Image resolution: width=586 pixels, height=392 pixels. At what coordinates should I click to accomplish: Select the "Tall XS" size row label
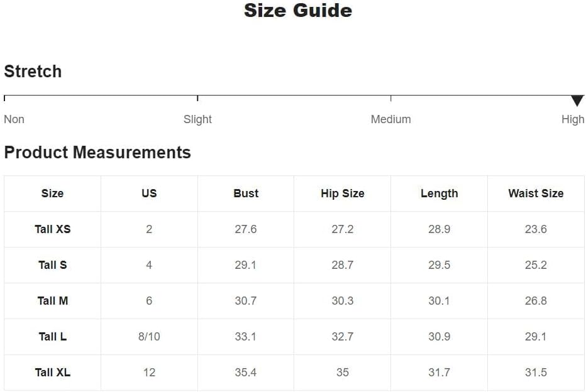[x=53, y=229]
